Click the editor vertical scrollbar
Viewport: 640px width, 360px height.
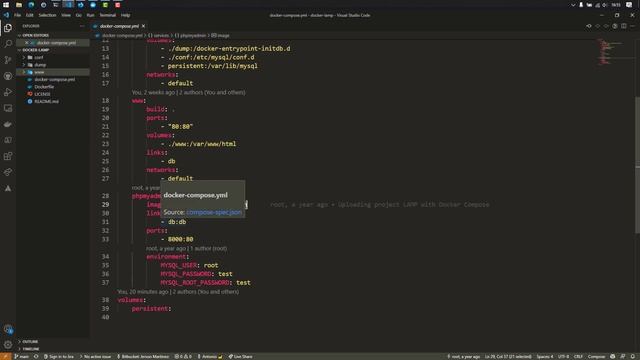tap(638, 165)
